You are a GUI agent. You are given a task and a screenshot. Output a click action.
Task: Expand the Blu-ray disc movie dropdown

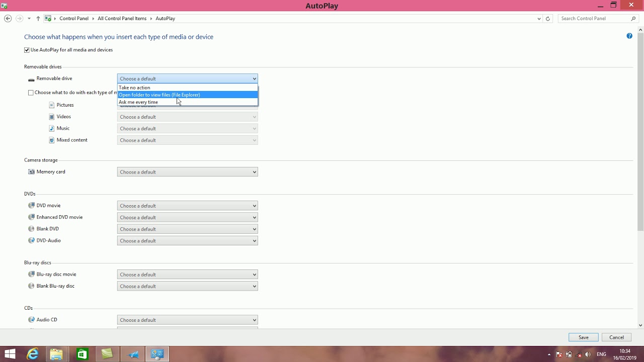[187, 275]
